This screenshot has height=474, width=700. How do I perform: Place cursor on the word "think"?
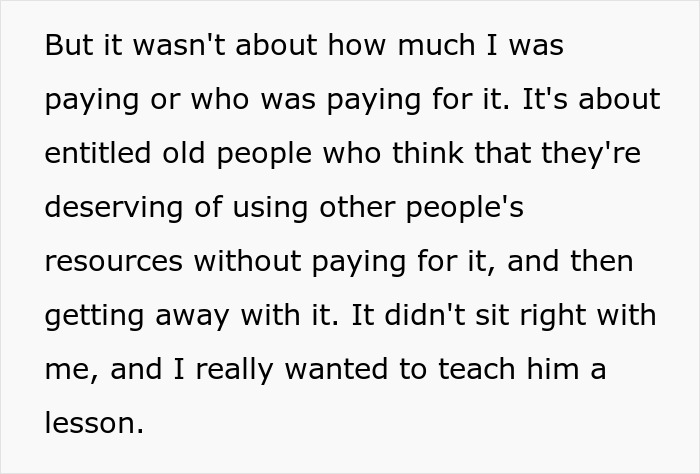[x=428, y=153]
